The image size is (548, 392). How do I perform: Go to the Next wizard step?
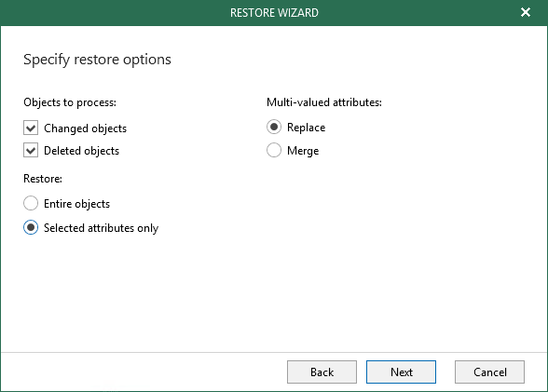click(401, 372)
